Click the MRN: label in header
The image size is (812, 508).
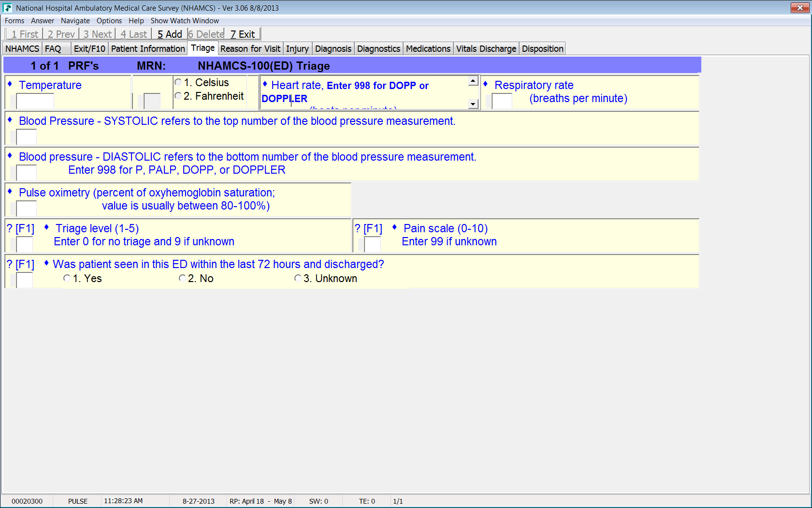click(151, 66)
